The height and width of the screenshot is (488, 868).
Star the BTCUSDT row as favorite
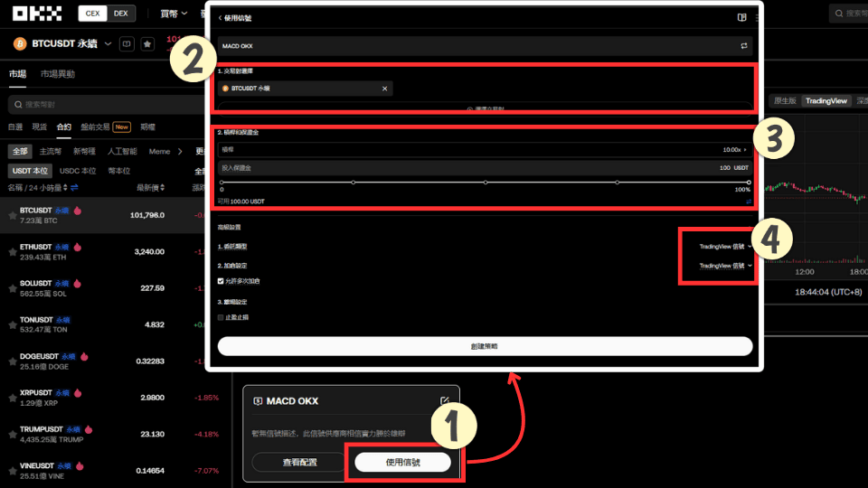[12, 215]
